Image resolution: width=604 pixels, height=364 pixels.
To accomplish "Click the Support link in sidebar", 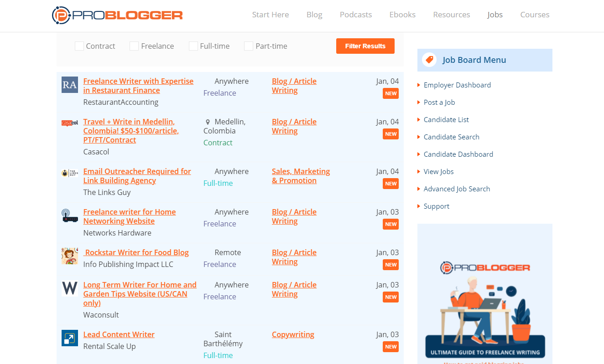I will coord(437,206).
